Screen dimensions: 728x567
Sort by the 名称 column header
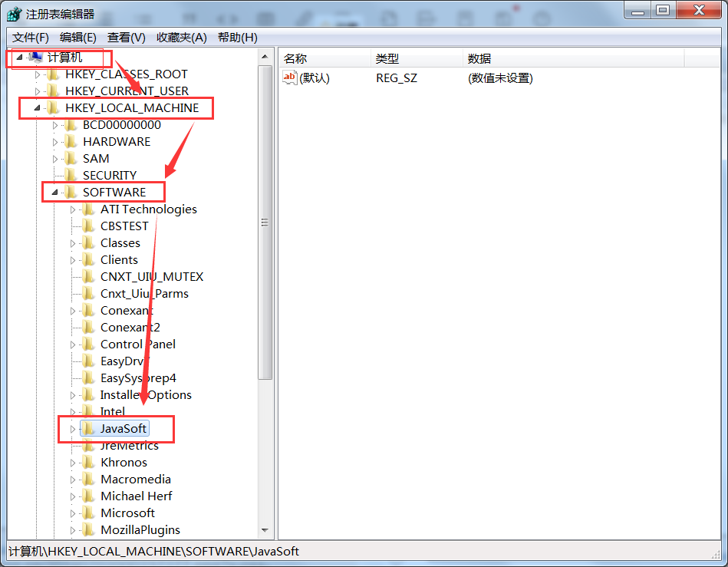click(x=325, y=58)
